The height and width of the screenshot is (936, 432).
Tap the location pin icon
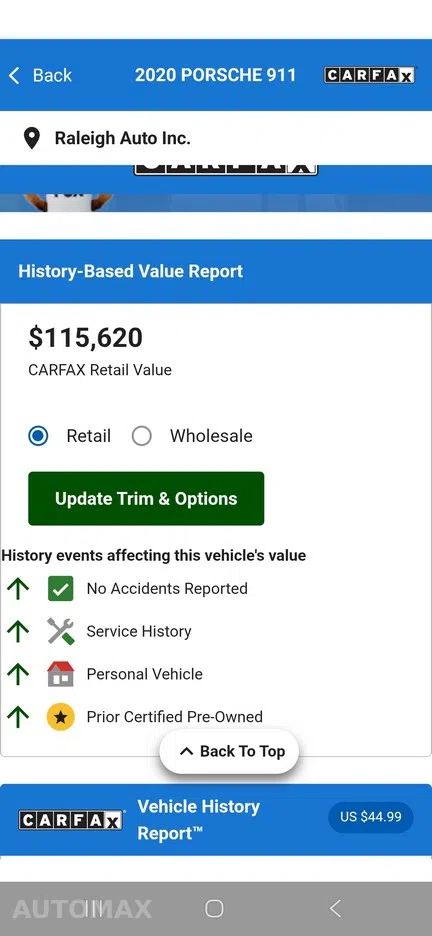31,138
